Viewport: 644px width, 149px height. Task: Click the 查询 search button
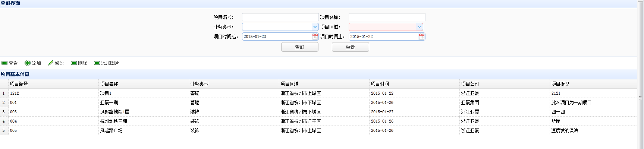(300, 47)
